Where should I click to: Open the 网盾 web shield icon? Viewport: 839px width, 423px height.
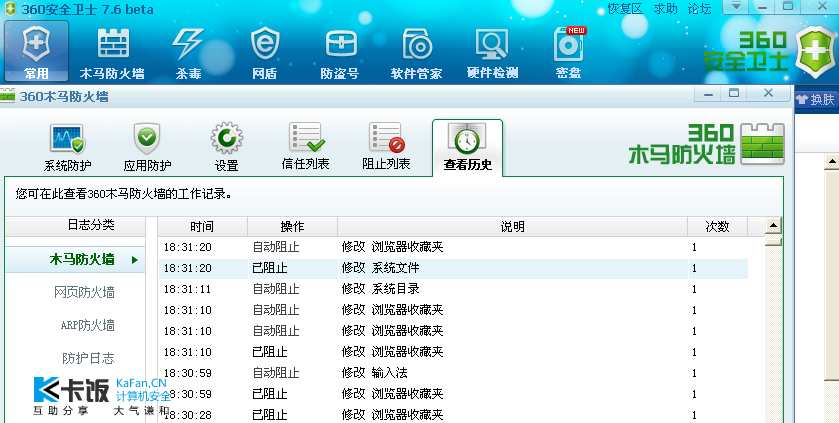(x=265, y=53)
